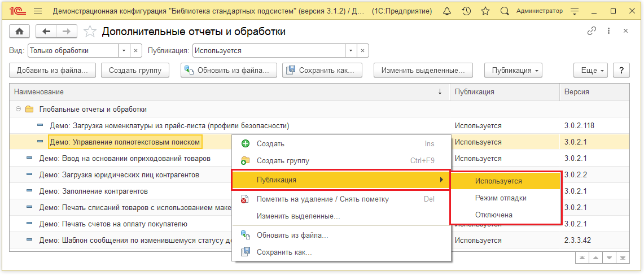The image size is (644, 275).
Task: Open the main hamburger menu
Action: tap(38, 11)
